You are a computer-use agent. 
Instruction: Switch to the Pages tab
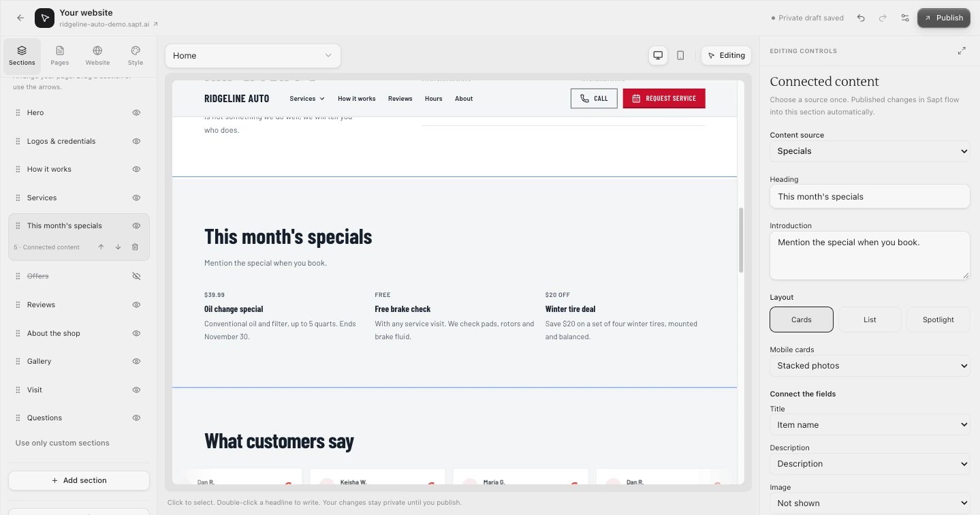coord(60,56)
